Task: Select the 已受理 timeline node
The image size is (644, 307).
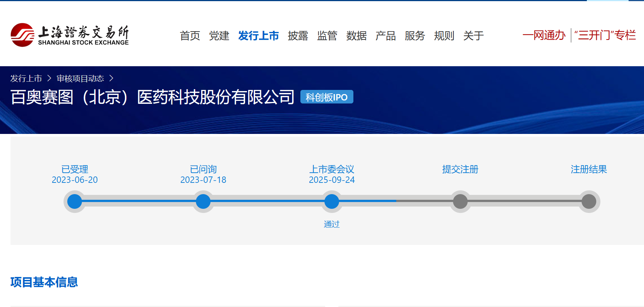Action: pos(74,202)
